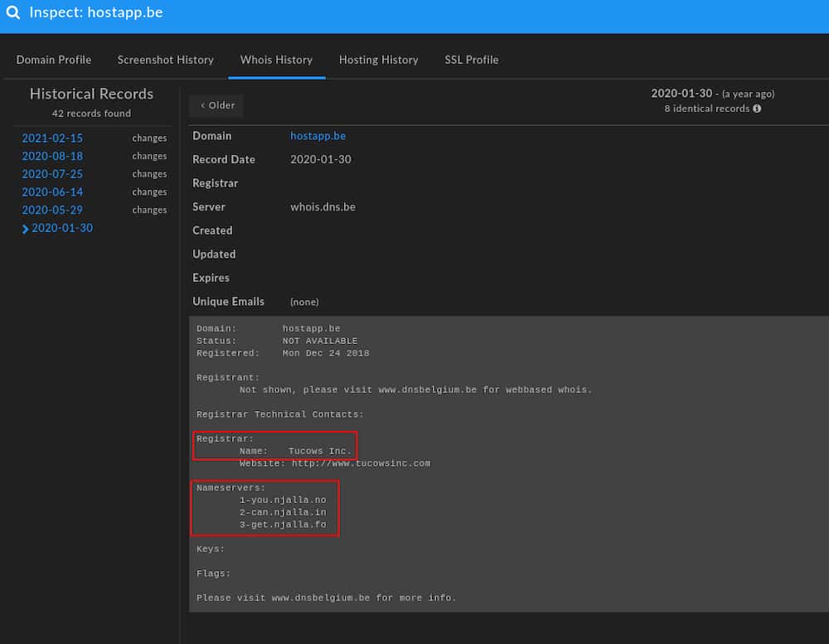
Task: Open the 2020-08-18 historical record
Action: pyautogui.click(x=52, y=156)
